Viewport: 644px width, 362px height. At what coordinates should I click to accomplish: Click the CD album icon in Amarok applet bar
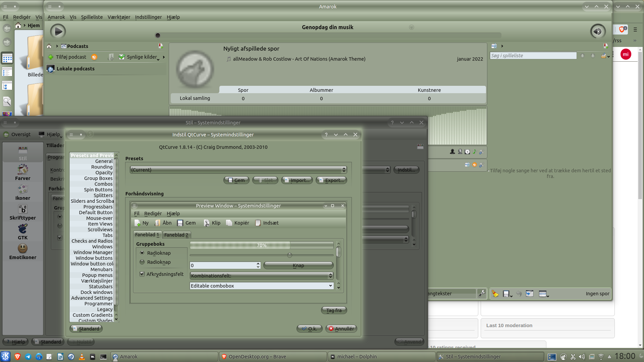pos(467,152)
